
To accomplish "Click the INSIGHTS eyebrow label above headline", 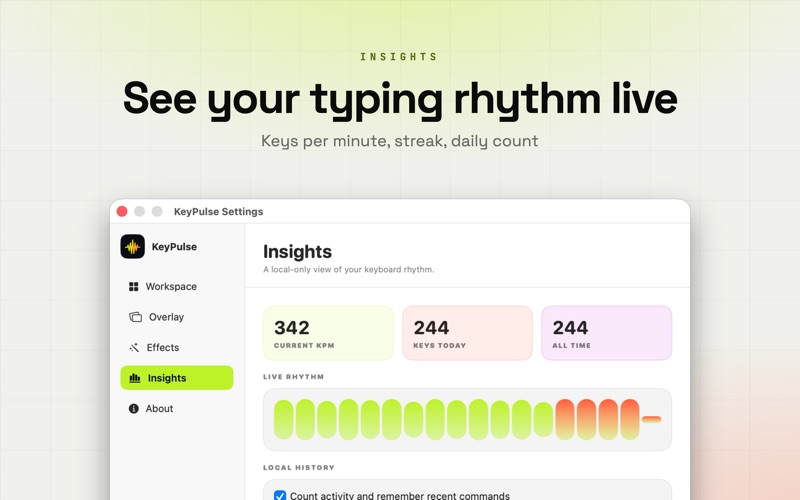I will click(x=398, y=57).
